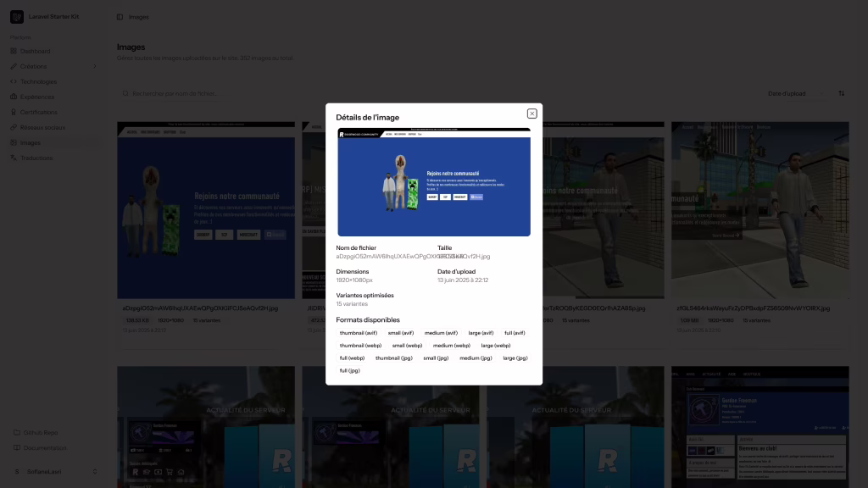Pick the thumbnail (jpg) format badge
The width and height of the screenshot is (868, 488).
point(394,358)
